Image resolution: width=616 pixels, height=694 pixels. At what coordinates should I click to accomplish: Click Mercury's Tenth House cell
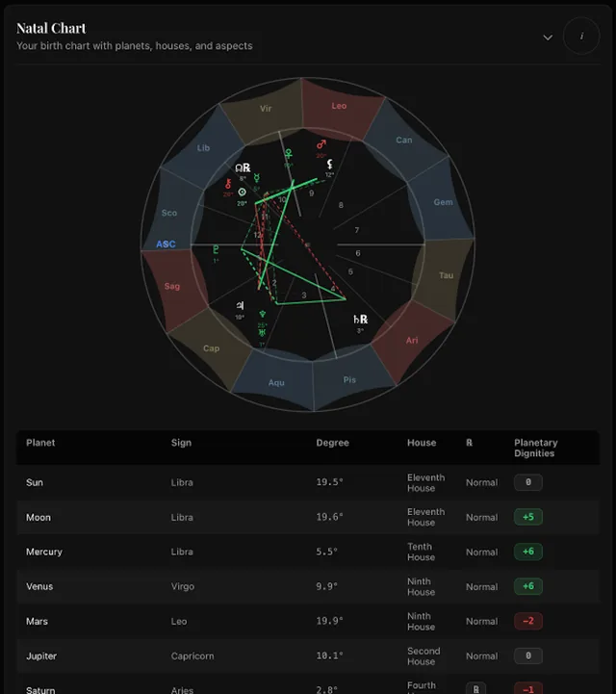421,552
